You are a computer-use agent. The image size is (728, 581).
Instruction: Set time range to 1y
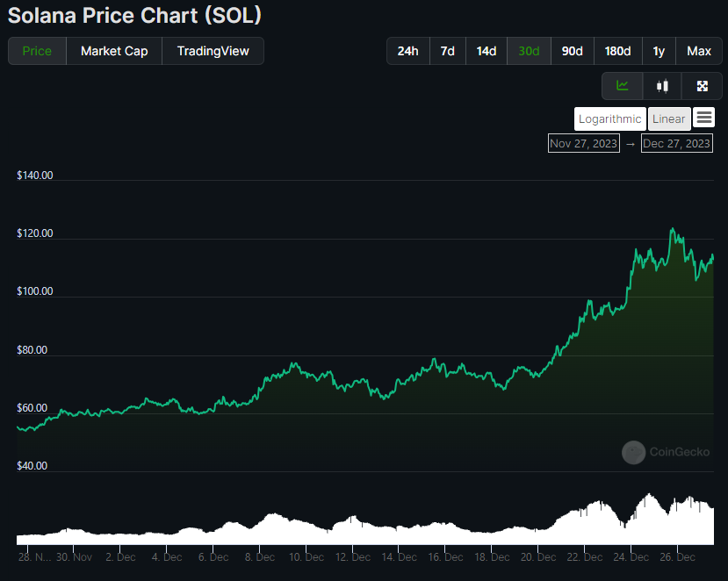point(659,51)
